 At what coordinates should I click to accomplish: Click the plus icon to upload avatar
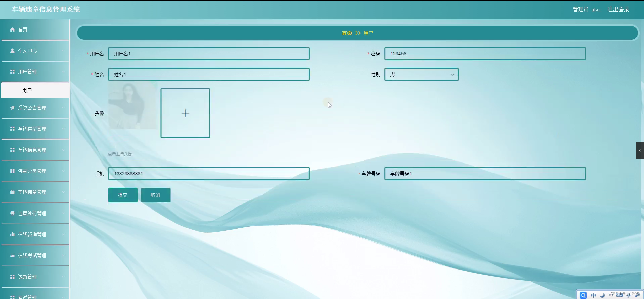click(185, 113)
